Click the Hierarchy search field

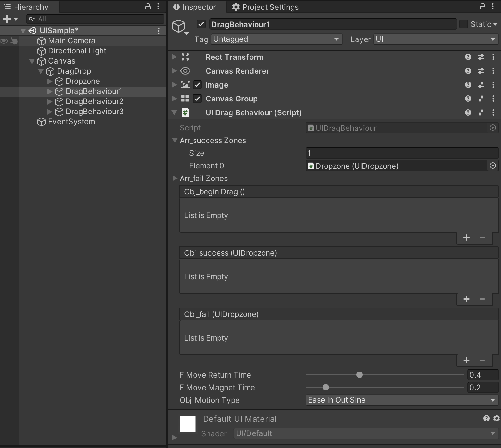point(95,19)
